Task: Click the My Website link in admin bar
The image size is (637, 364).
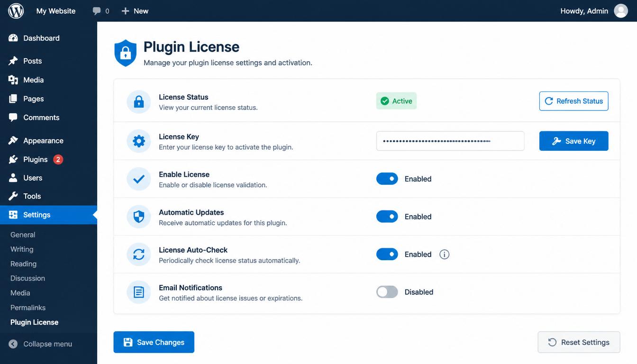Action: (56, 11)
